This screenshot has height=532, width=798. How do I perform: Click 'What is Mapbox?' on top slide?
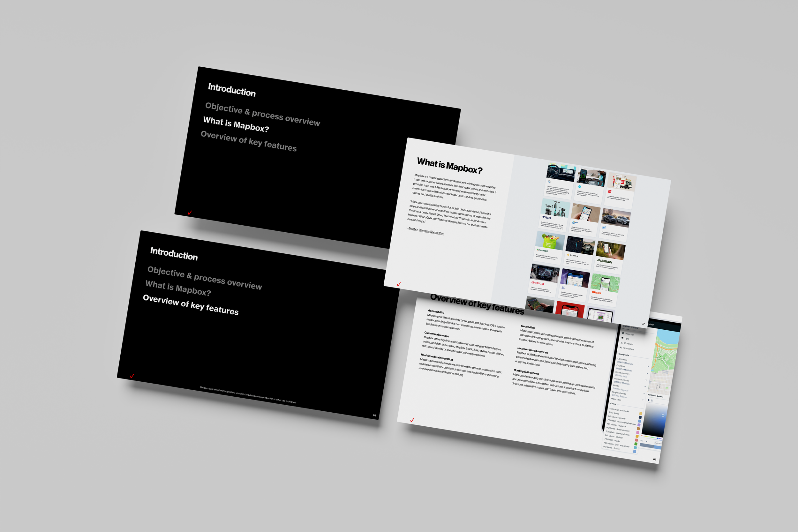236,124
